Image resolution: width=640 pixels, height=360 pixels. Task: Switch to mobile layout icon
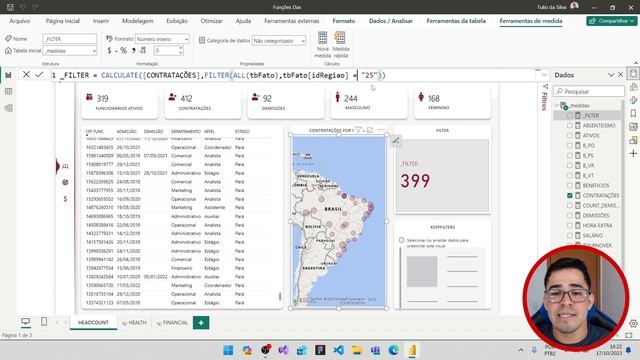click(x=44, y=322)
